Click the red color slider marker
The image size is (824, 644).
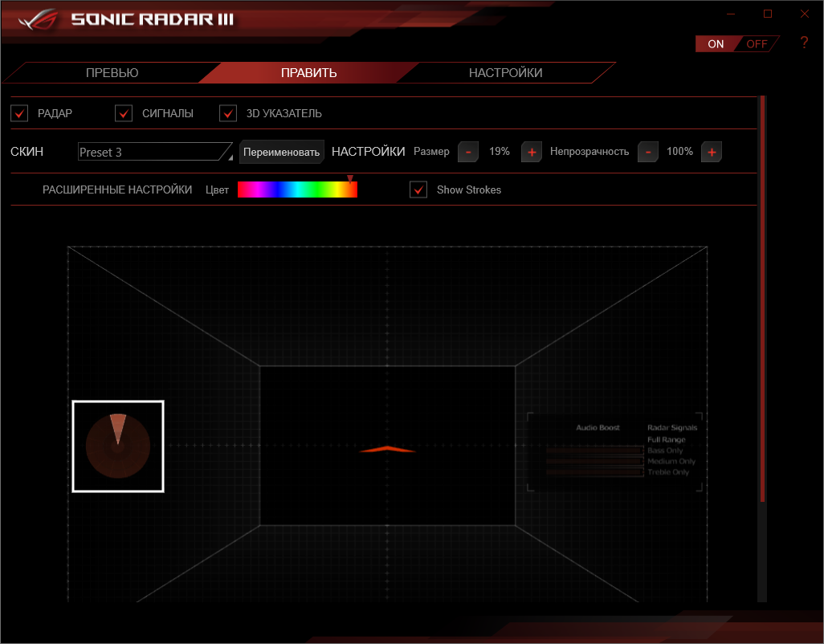[350, 179]
